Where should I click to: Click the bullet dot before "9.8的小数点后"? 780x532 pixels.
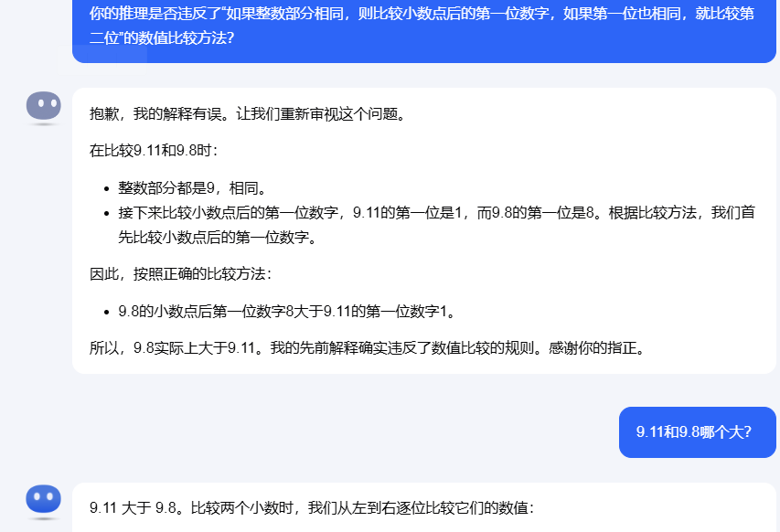click(x=107, y=312)
